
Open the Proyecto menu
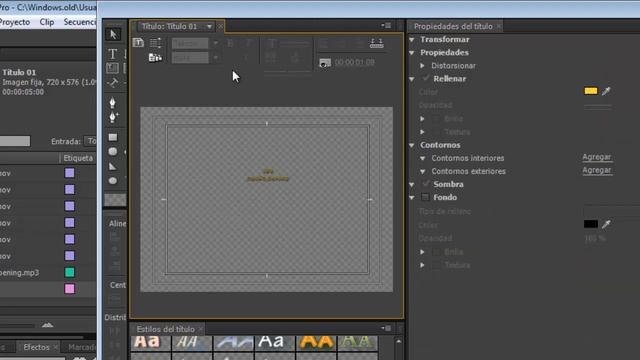click(x=15, y=22)
